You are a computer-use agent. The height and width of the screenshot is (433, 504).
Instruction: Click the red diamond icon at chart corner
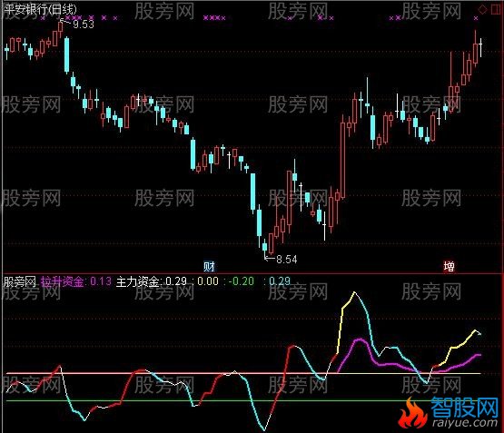click(482, 9)
